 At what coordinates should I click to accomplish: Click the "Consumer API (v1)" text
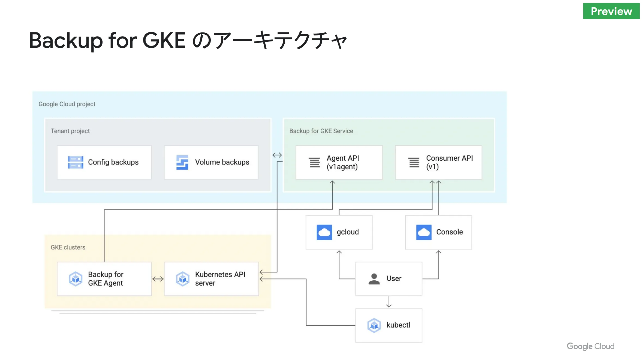[x=449, y=163]
